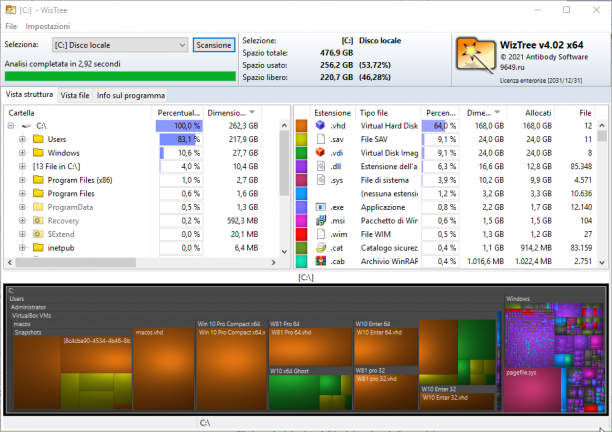
Task: Click the C:\ drive icon in tree
Action: pyautogui.click(x=27, y=126)
